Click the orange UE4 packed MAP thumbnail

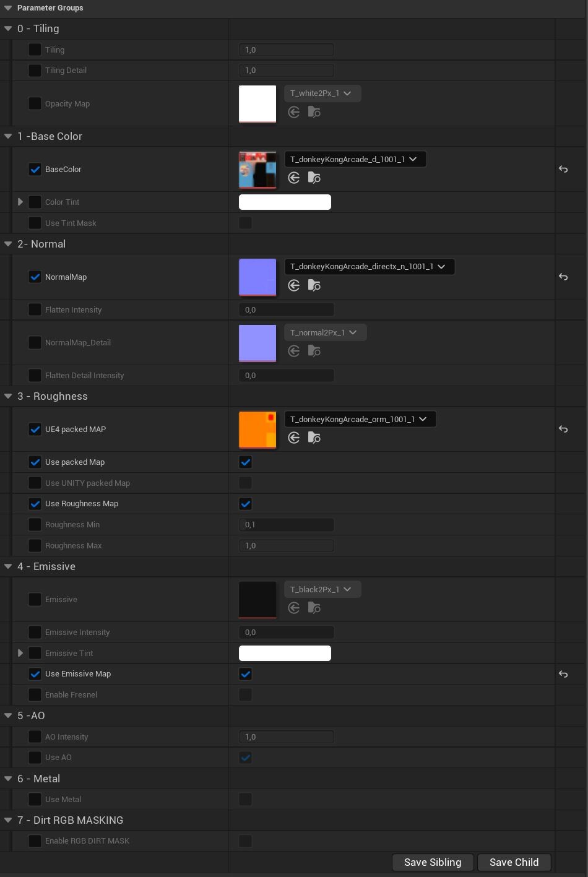click(x=257, y=430)
